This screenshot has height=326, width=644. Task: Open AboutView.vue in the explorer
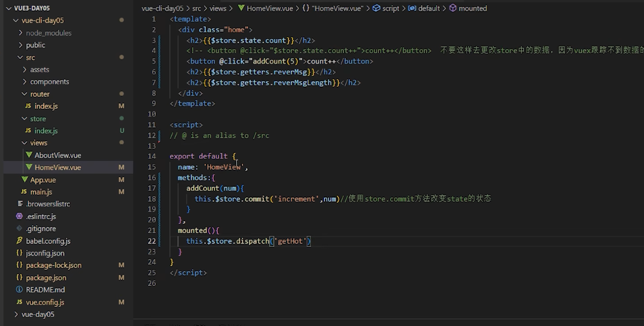click(57, 155)
